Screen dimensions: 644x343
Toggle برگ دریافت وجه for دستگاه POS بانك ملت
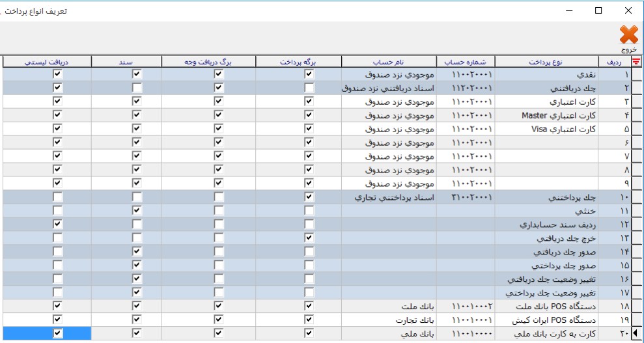pos(218,306)
